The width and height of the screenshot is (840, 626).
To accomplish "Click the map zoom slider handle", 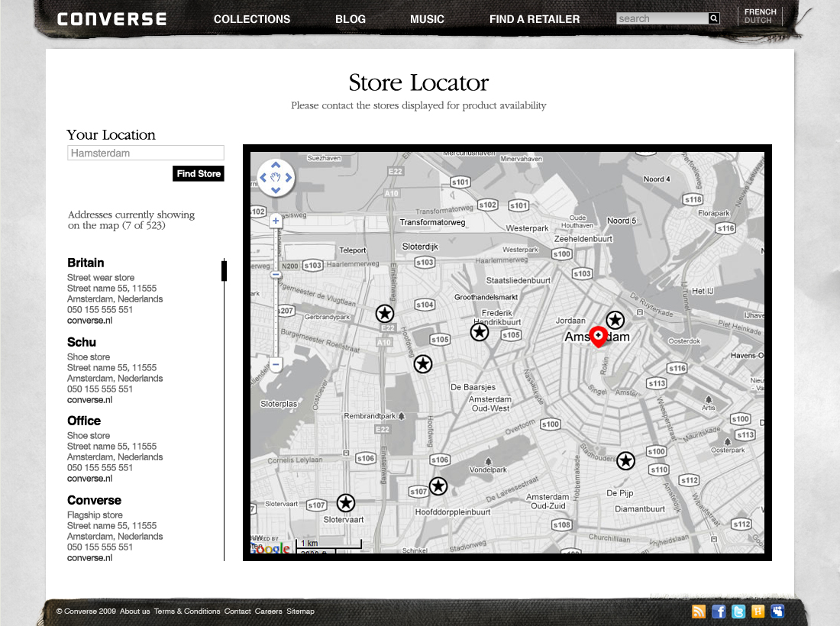I will pos(276,275).
